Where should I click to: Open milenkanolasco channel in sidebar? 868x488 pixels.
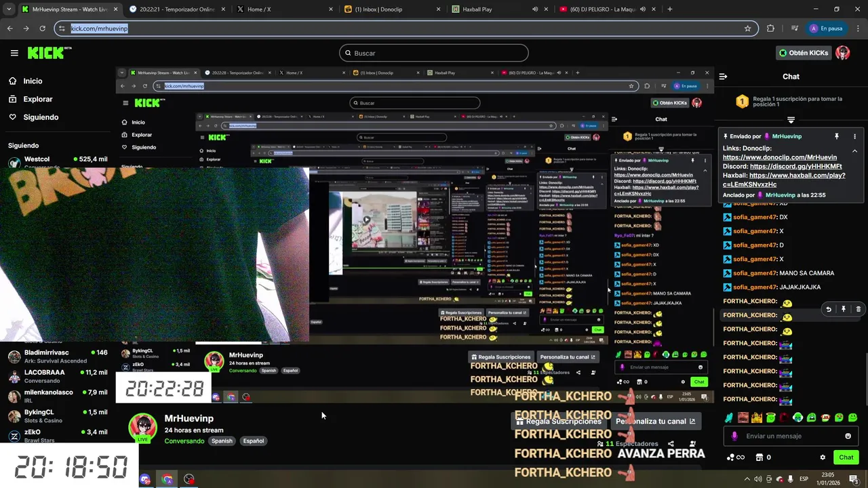pos(58,396)
